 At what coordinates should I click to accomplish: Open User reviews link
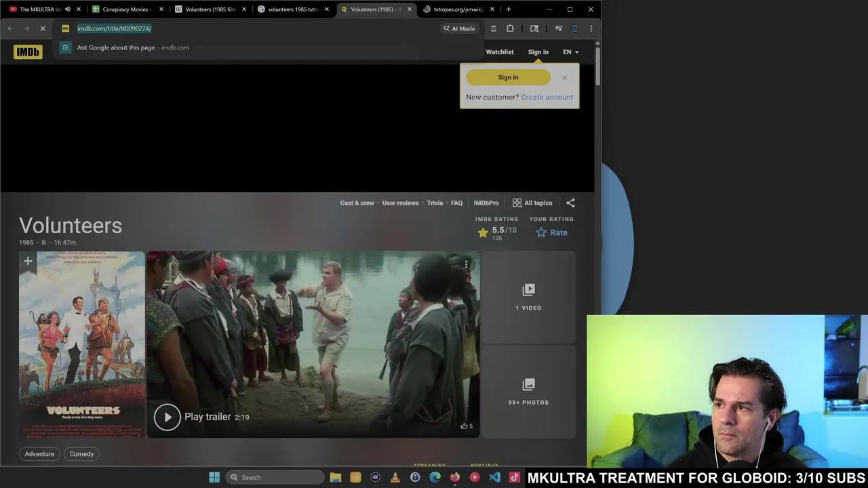(x=400, y=203)
